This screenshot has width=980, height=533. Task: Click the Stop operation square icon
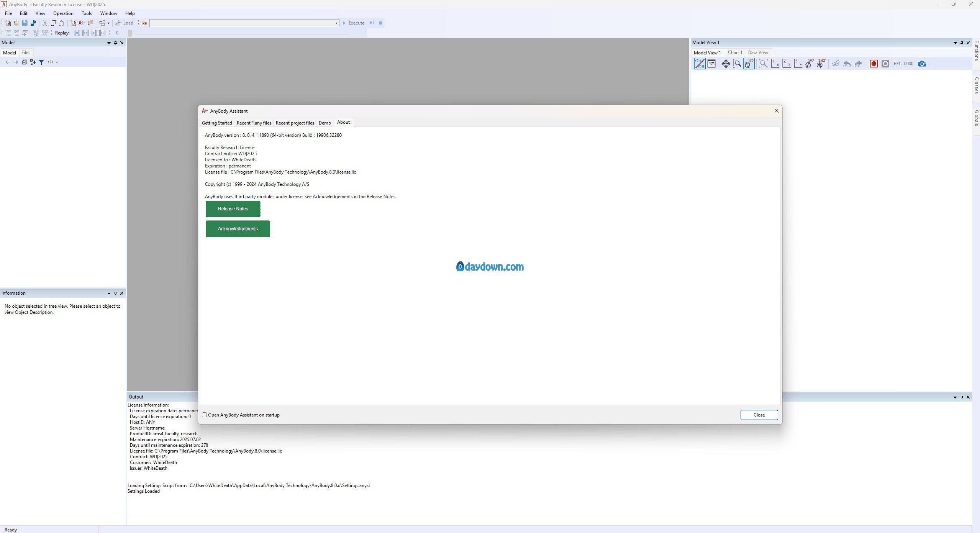pos(380,23)
